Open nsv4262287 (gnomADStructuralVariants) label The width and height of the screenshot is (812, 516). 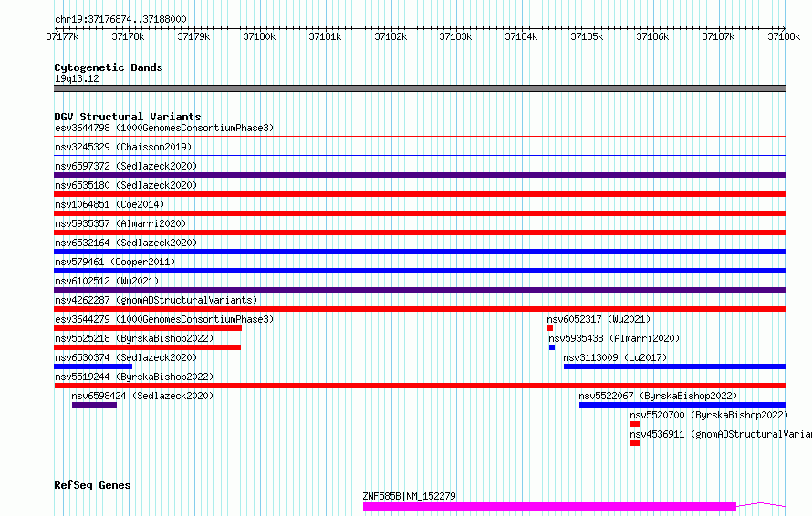coord(156,300)
